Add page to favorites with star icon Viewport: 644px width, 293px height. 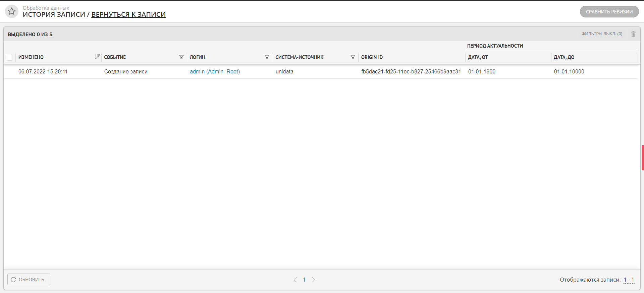click(12, 11)
